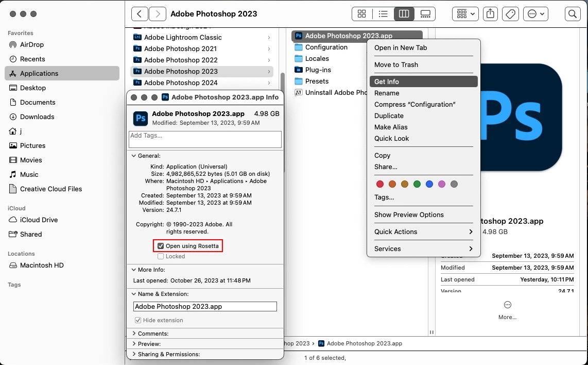Open the More actions ellipsis toolbar menu
Image resolution: width=588 pixels, height=365 pixels.
[x=535, y=14]
